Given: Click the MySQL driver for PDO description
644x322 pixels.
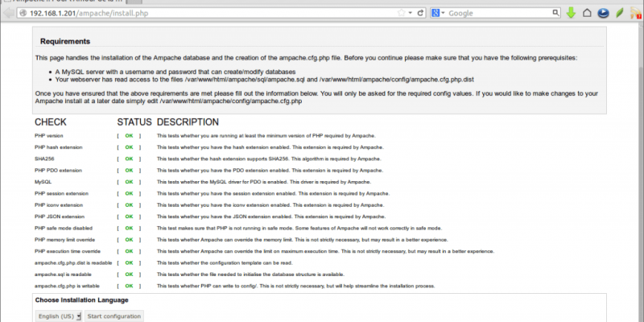Looking at the screenshot, I should (x=264, y=182).
